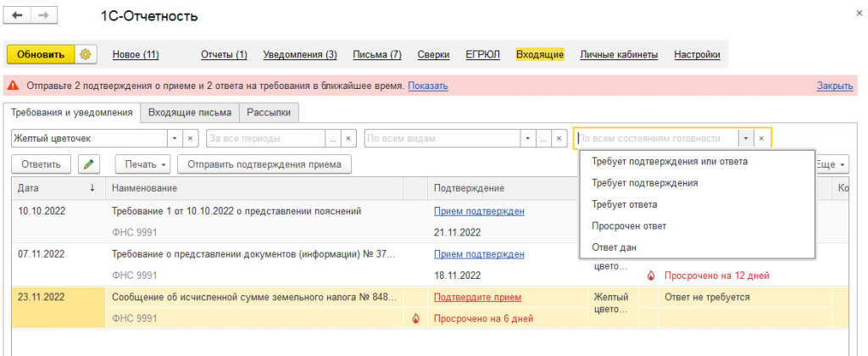Click the Наименование column header

coord(254,188)
